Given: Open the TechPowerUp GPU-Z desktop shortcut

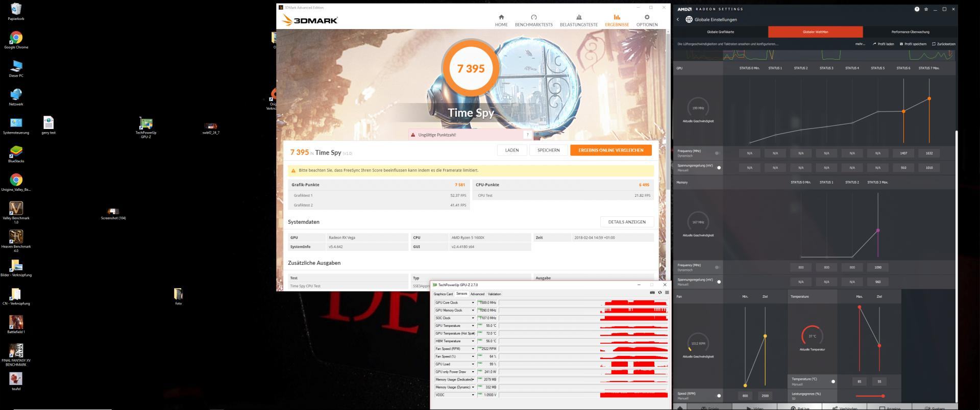Looking at the screenshot, I should point(146,127).
